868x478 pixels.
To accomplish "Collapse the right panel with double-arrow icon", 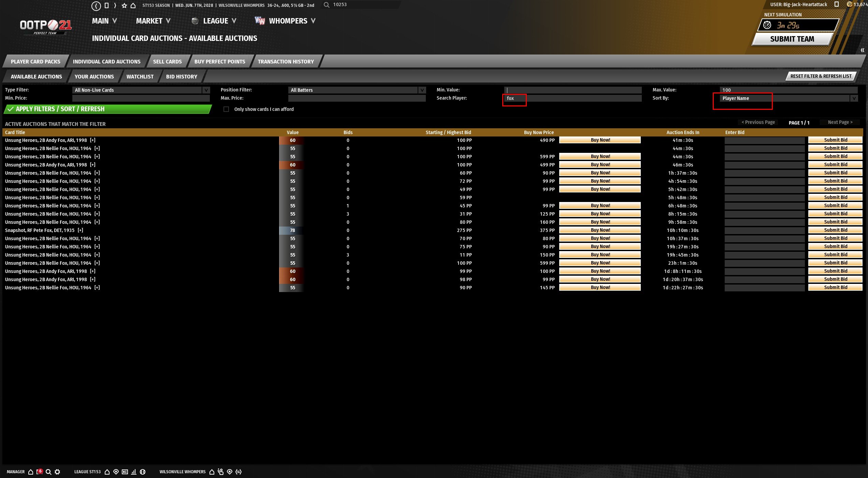I will point(862,50).
